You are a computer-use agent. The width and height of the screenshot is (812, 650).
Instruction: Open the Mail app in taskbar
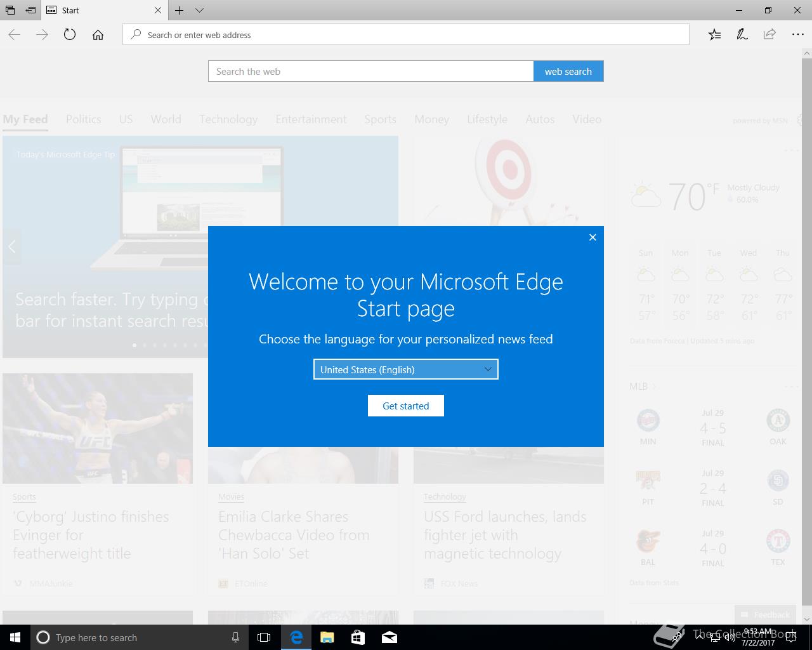pos(390,637)
